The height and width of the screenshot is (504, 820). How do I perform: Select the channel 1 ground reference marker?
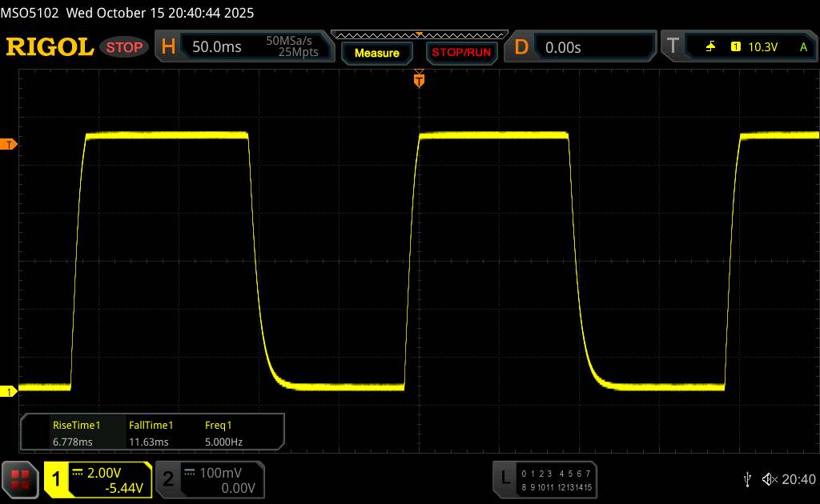point(9,391)
